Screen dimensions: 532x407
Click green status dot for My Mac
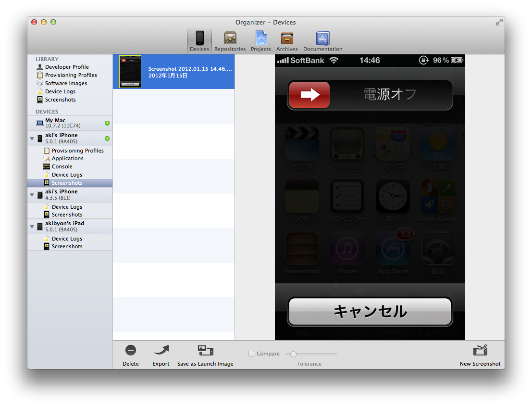[x=107, y=123]
